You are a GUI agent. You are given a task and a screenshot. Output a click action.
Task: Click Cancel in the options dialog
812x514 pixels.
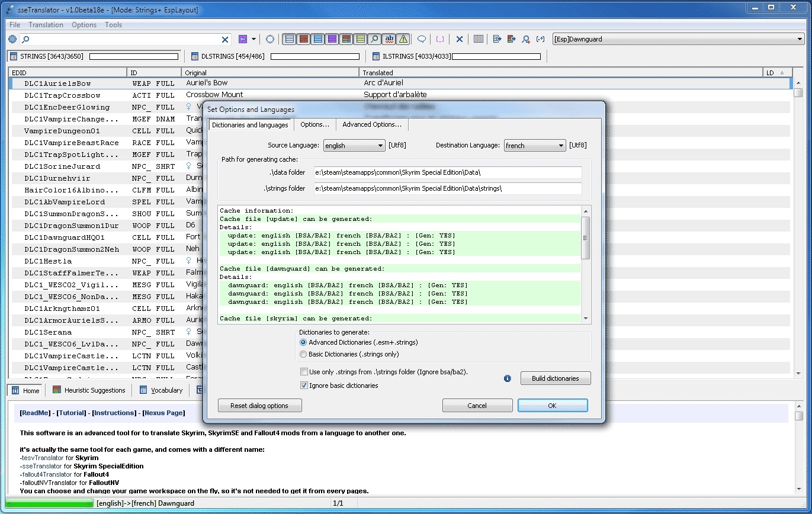(x=477, y=406)
